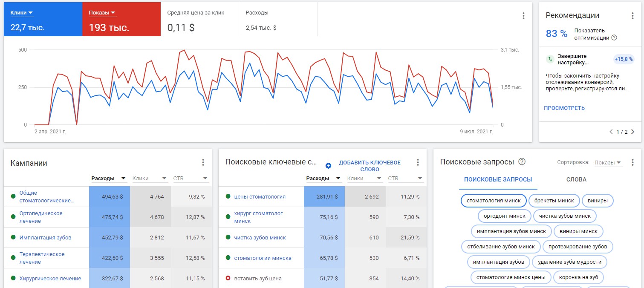Select the стоматология минск query chip
This screenshot has height=288, width=644.
[494, 200]
